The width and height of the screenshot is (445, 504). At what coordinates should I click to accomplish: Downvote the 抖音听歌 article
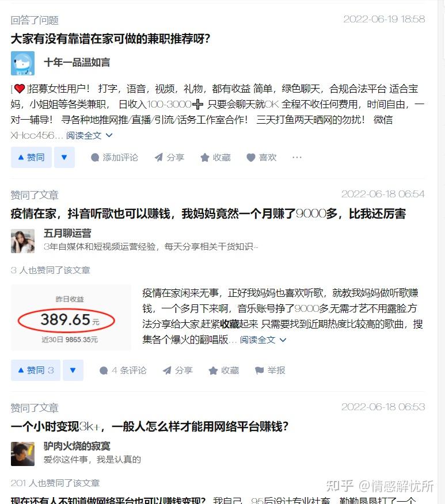[73, 371]
